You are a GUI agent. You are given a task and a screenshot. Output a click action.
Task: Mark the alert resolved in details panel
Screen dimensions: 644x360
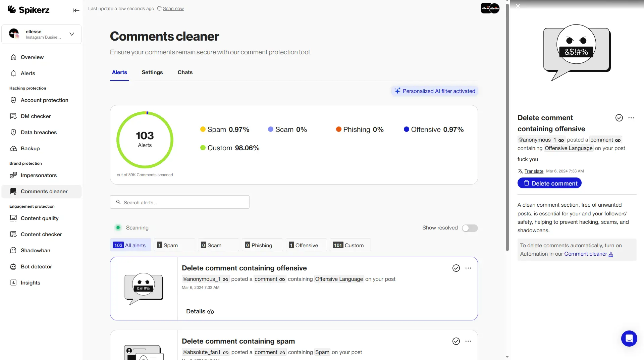[x=619, y=118]
